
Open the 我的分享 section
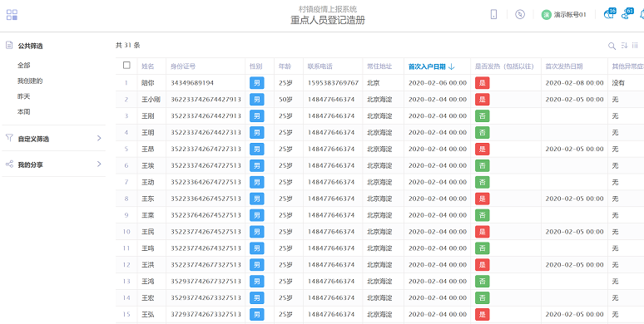pos(53,164)
